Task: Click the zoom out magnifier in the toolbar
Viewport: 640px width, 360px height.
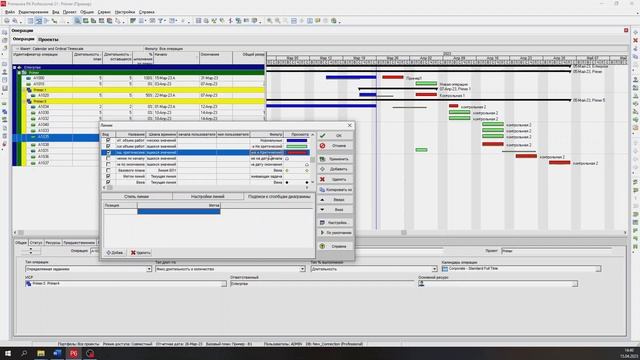Action: (x=278, y=21)
